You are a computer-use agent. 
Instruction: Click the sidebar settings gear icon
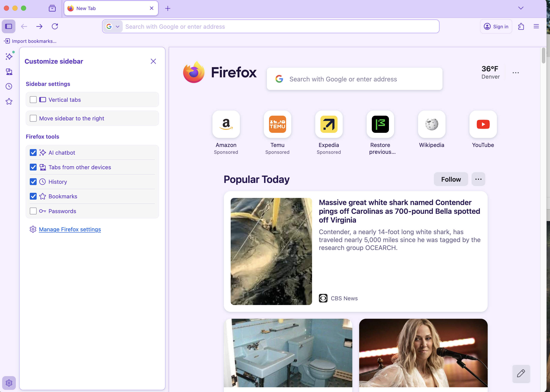coord(9,383)
